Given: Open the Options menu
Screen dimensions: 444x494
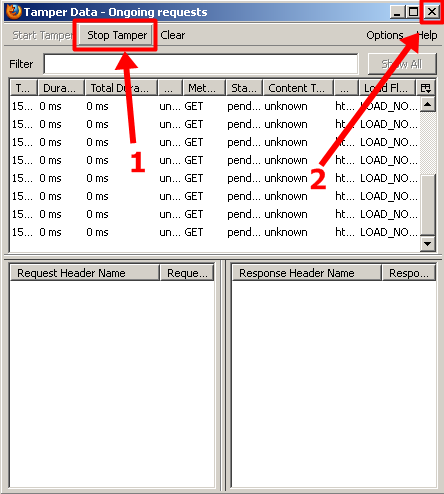Looking at the screenshot, I should 385,35.
